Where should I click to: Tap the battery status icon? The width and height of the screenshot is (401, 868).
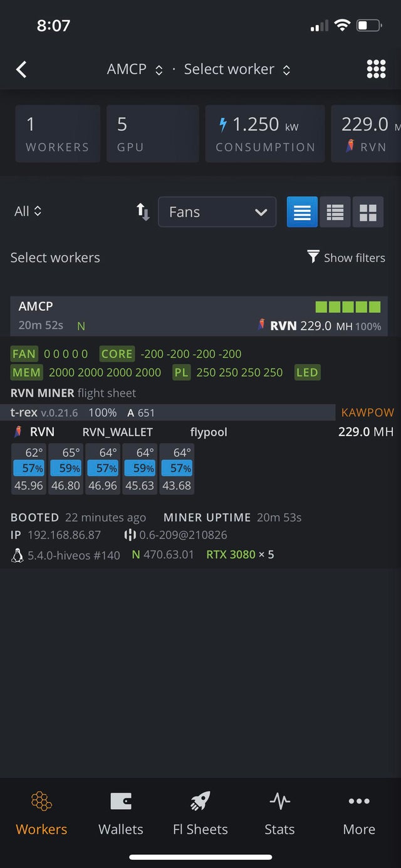(x=368, y=26)
